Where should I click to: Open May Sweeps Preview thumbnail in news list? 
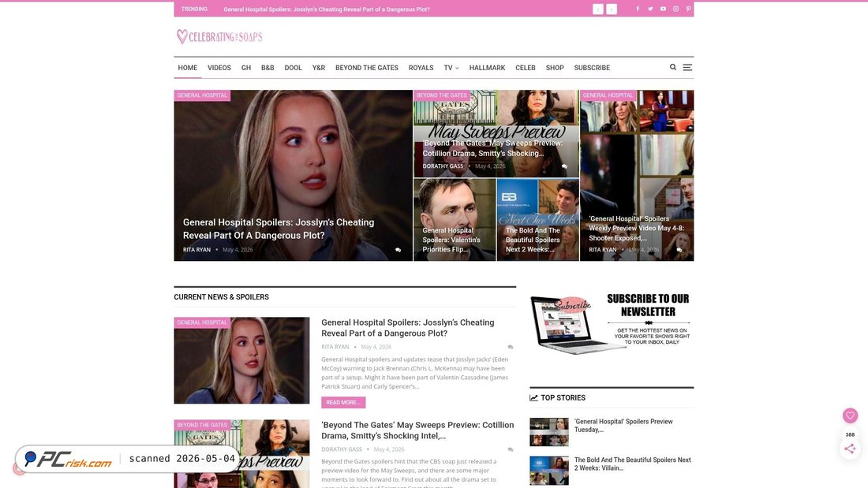[242, 453]
